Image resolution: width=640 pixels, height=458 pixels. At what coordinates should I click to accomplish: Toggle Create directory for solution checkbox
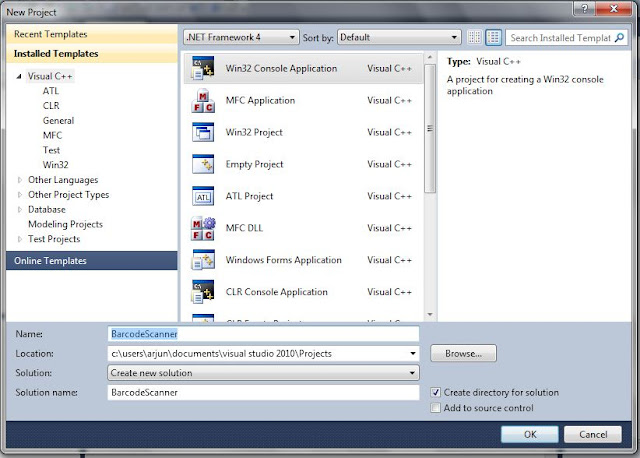point(436,393)
